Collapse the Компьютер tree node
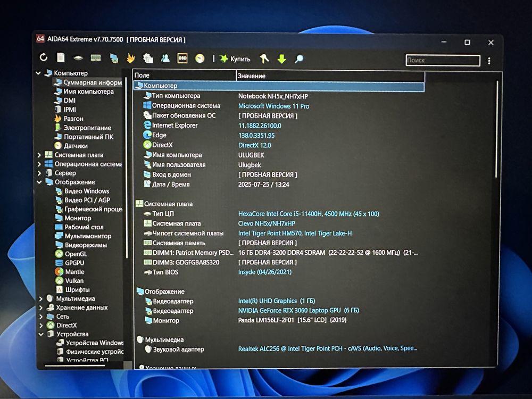This screenshot has height=399, width=532. coord(38,73)
